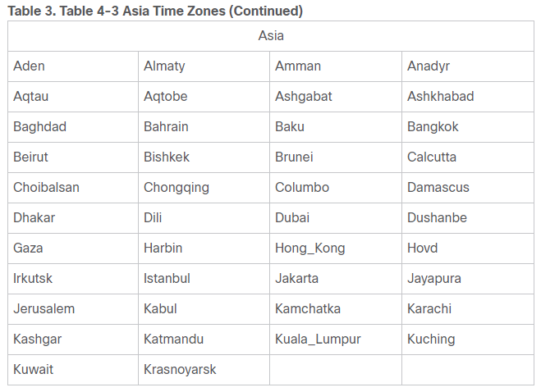Click the Aden table cell
Screen dimensions: 541x392
[30, 66]
